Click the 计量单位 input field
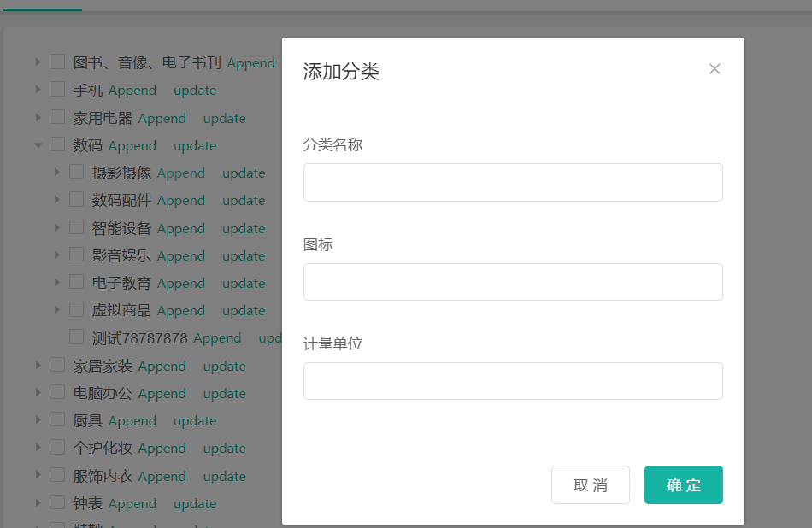The height and width of the screenshot is (528, 812). point(513,381)
